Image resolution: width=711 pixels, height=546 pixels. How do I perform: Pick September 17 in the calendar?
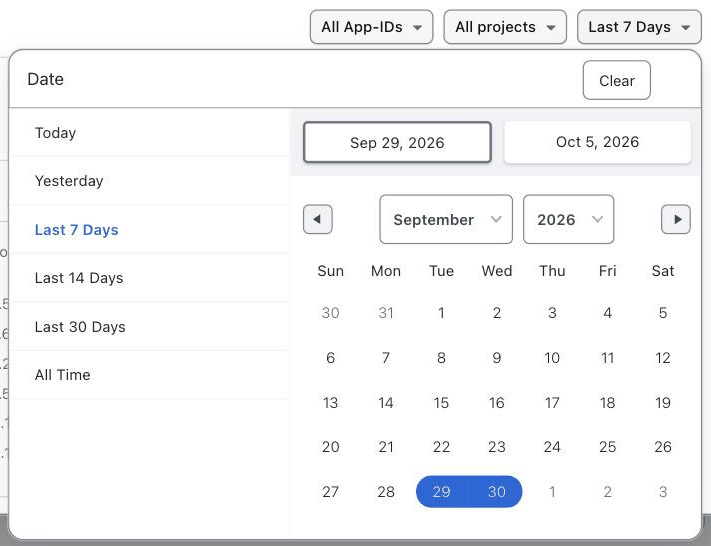[x=552, y=403]
